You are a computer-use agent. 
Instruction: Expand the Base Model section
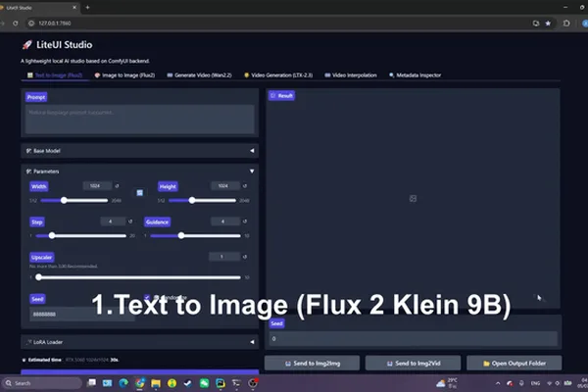pyautogui.click(x=139, y=151)
